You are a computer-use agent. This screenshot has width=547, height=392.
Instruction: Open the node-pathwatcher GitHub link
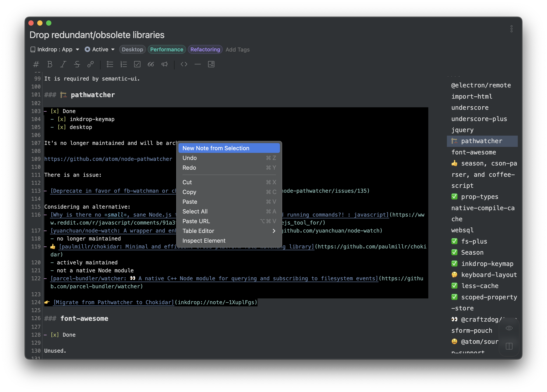108,159
